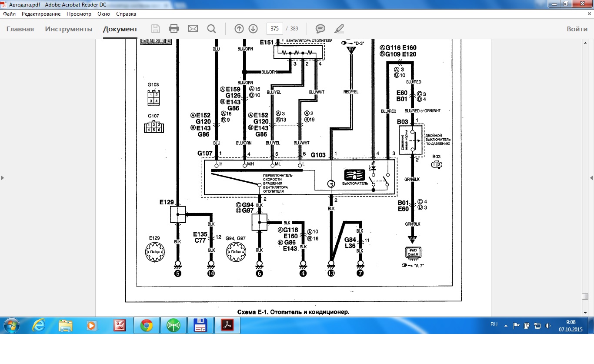
Task: Show hidden tray icons arrow
Action: (506, 325)
